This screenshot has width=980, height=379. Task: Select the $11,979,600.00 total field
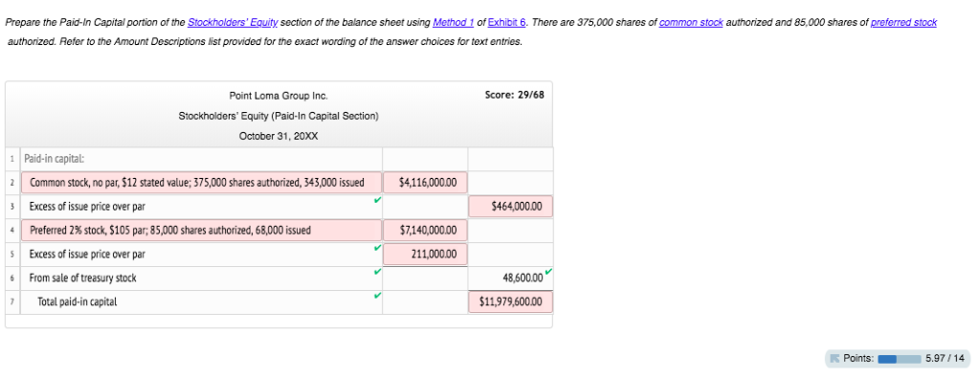(x=511, y=302)
